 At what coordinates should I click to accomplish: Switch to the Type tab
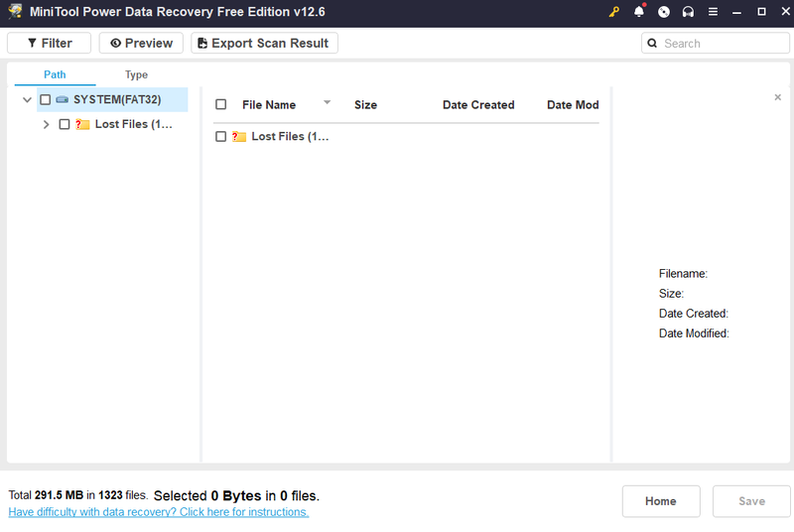tap(136, 74)
